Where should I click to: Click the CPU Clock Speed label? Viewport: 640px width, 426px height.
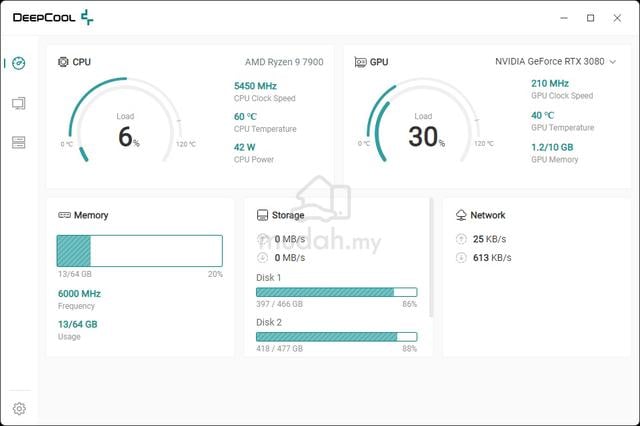tap(264, 98)
